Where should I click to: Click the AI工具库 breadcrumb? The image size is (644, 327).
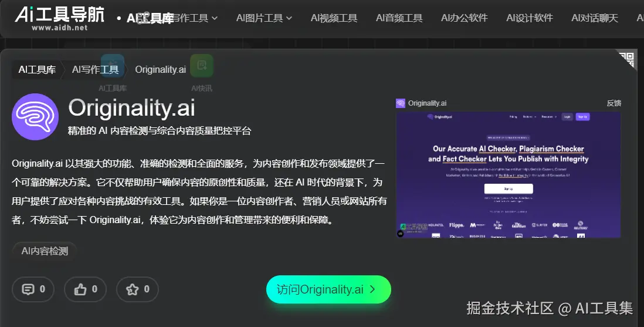point(37,69)
